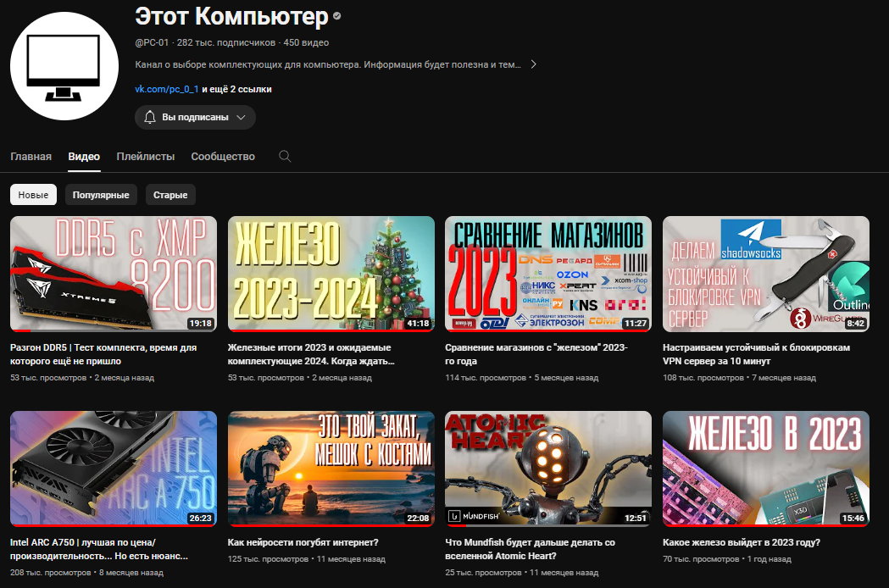Open the vk.com/pc_0_1 link
The height and width of the screenshot is (588, 889).
click(167, 89)
